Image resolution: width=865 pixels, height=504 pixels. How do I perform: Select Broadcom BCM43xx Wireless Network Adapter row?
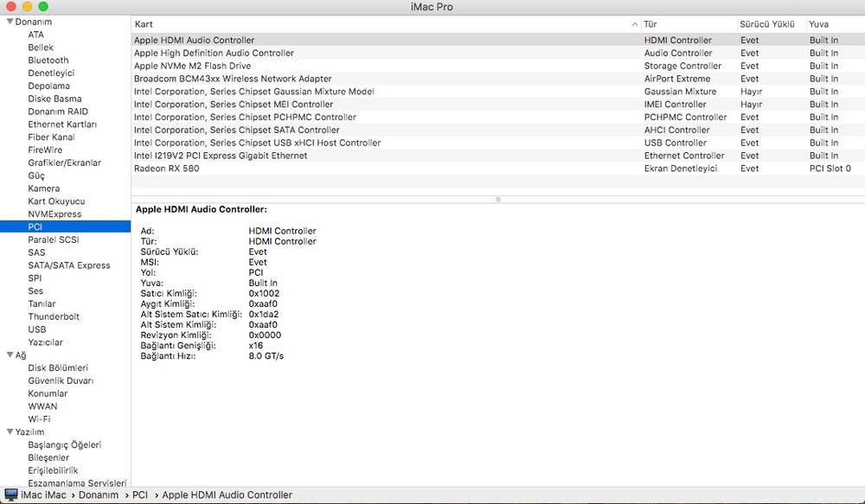tap(233, 79)
